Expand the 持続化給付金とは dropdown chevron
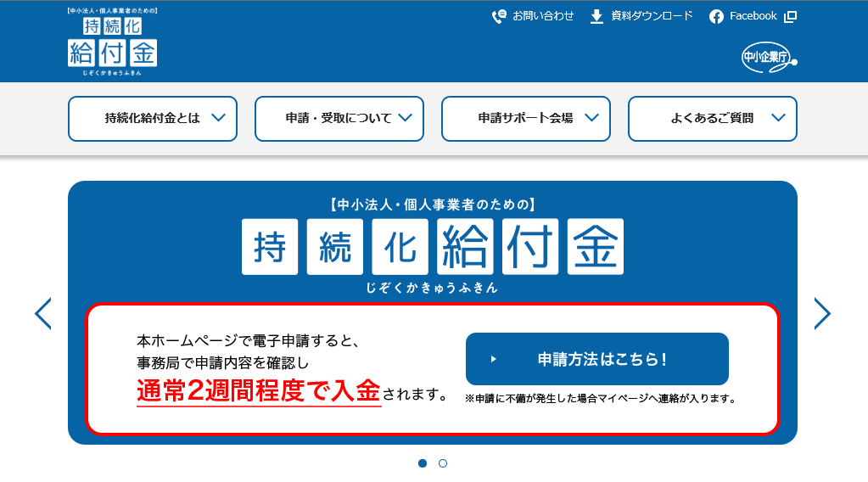868x482 pixels. 219,118
